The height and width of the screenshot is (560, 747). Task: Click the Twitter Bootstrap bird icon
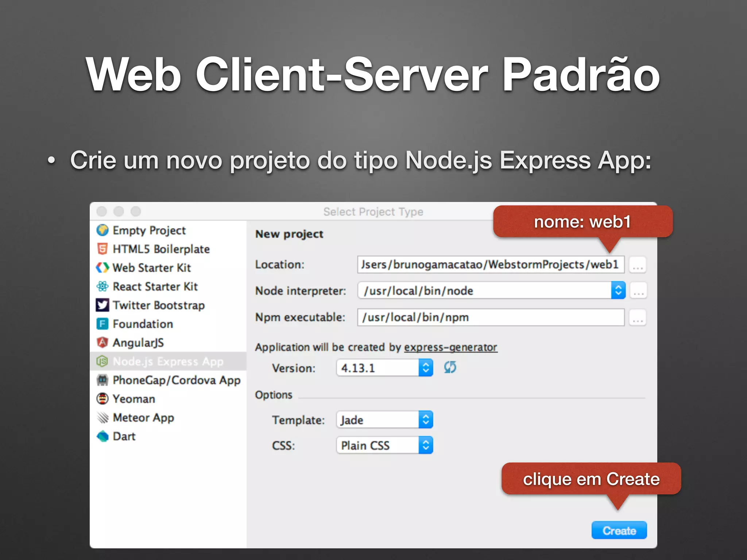pos(102,305)
